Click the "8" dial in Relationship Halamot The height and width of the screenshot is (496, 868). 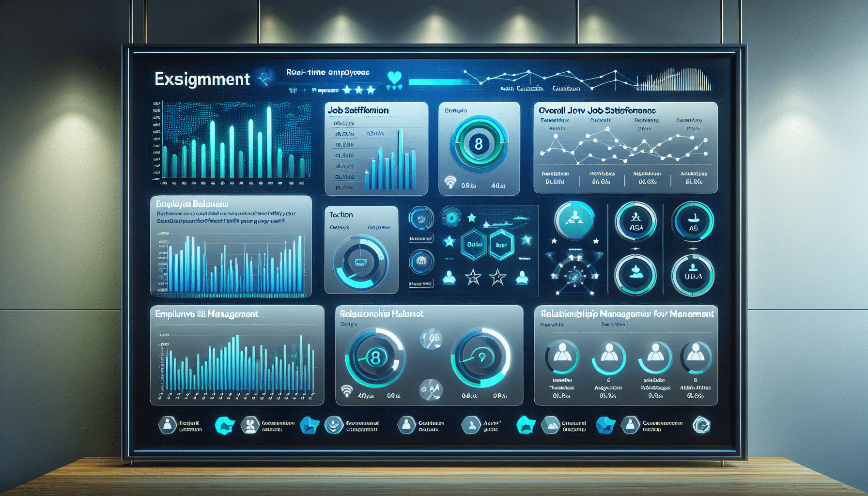(x=375, y=358)
